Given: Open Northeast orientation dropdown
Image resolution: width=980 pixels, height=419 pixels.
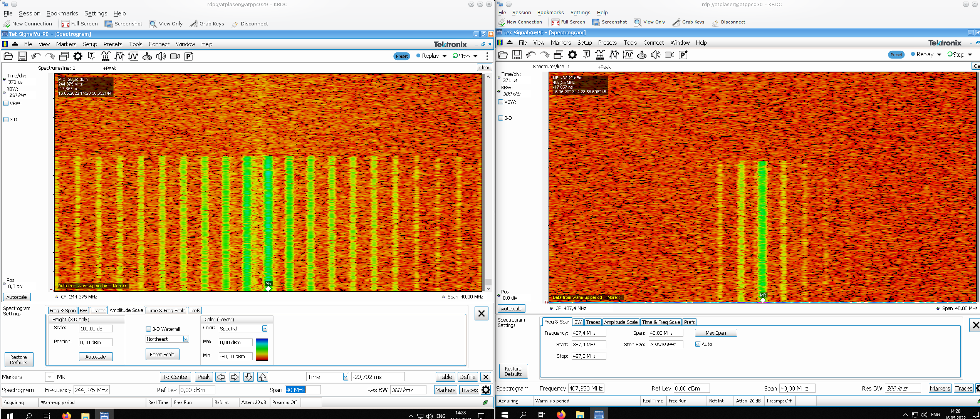Looking at the screenshot, I should [186, 339].
